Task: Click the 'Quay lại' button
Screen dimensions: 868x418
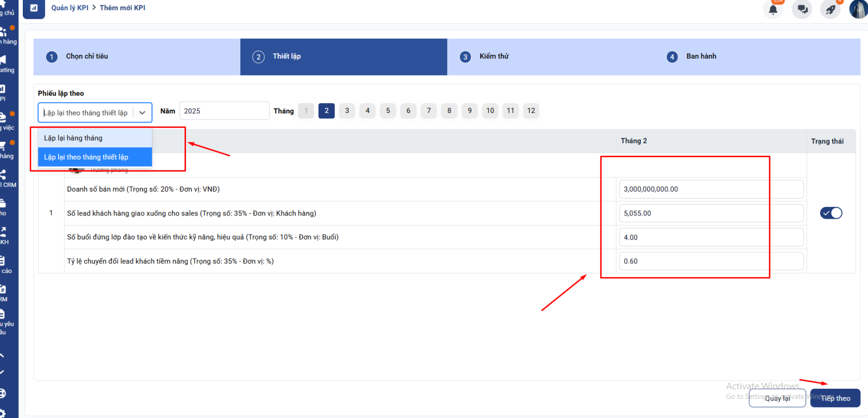Action: click(777, 398)
